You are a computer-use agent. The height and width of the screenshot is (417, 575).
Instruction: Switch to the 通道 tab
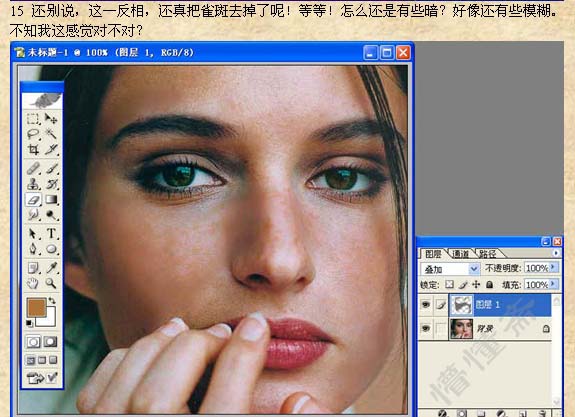point(461,253)
